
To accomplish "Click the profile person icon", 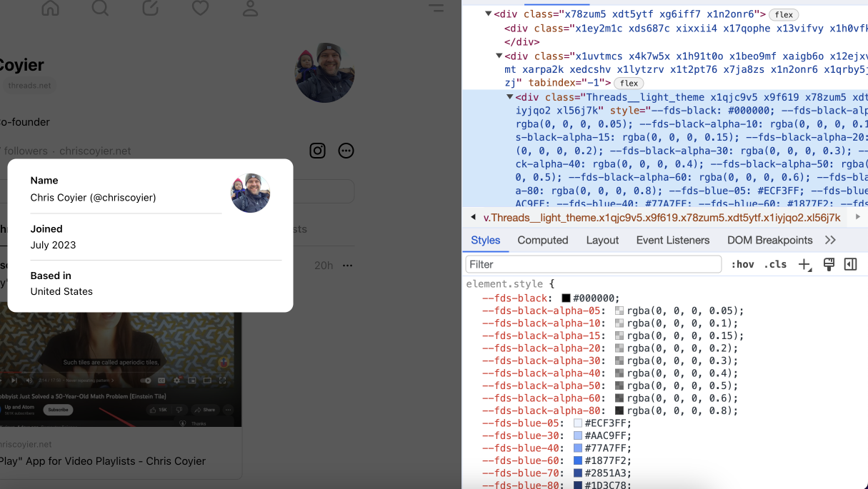I will tap(250, 8).
